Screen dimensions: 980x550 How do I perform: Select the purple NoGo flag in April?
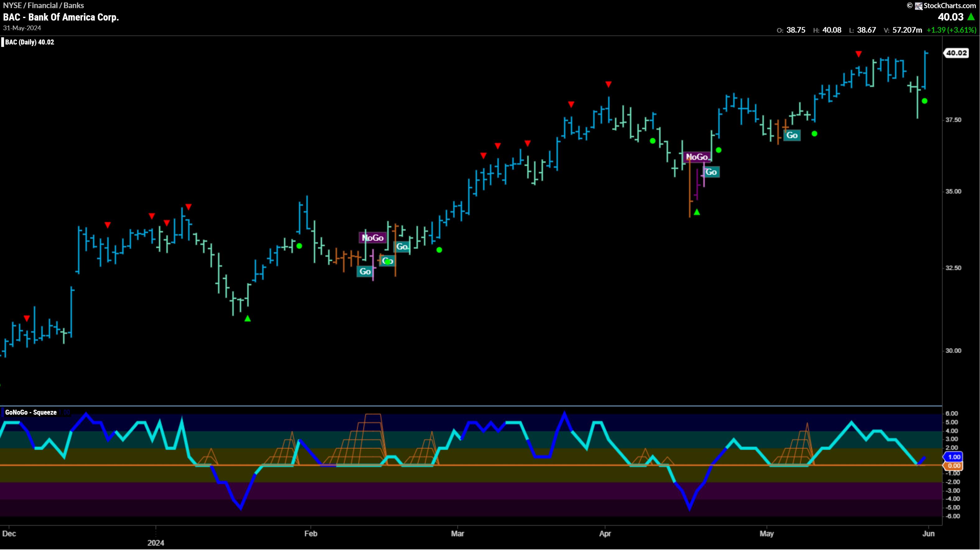coord(697,157)
